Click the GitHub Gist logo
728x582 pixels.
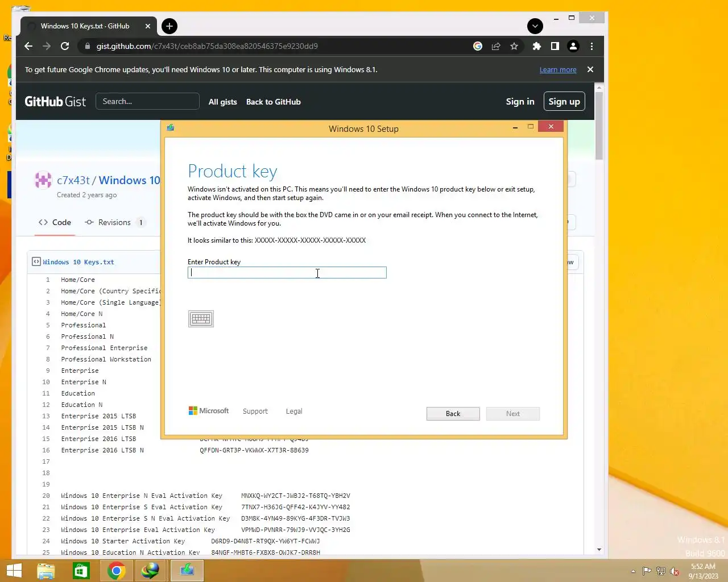click(55, 102)
